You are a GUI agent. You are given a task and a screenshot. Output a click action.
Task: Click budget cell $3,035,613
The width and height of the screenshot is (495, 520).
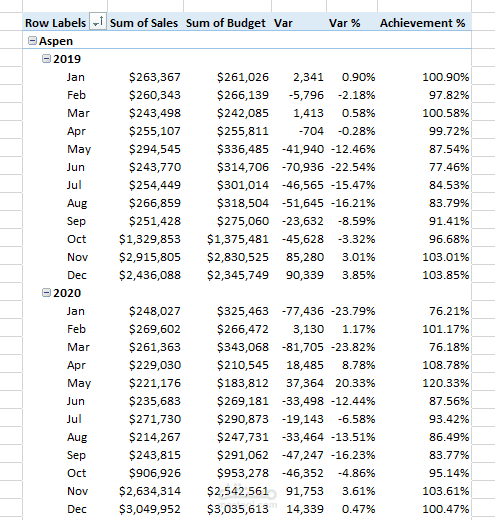238,509
